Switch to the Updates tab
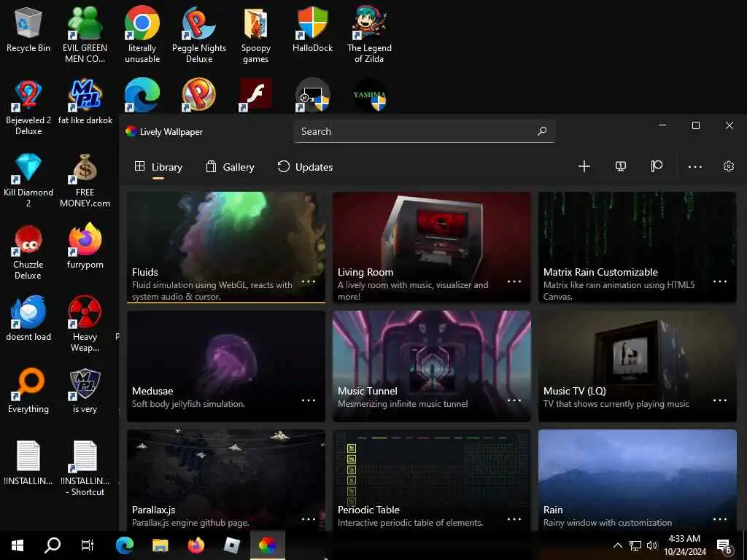Screen dimensions: 747x560 pyautogui.click(x=305, y=167)
